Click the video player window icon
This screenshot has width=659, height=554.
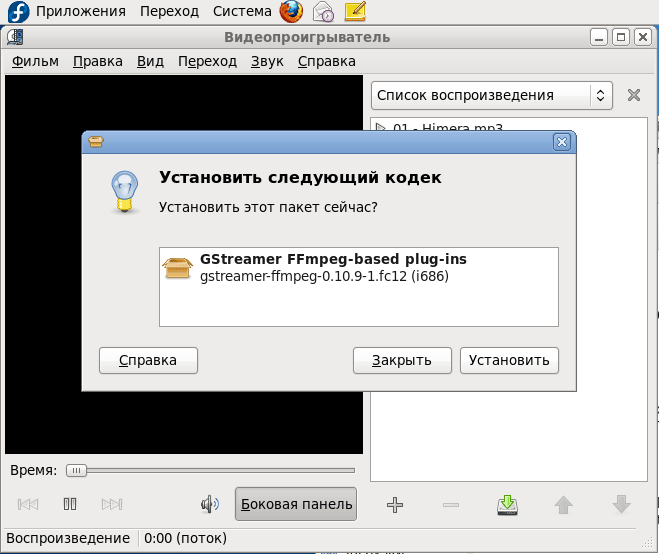click(15, 37)
